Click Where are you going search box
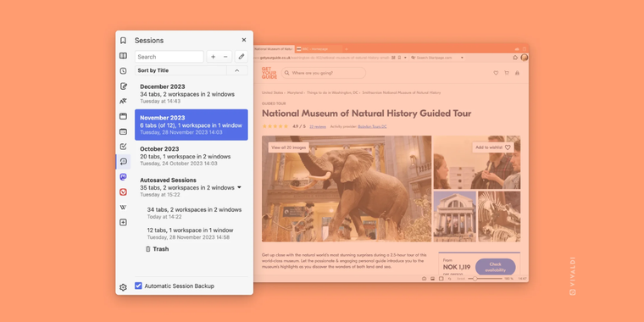The height and width of the screenshot is (322, 644). point(324,73)
